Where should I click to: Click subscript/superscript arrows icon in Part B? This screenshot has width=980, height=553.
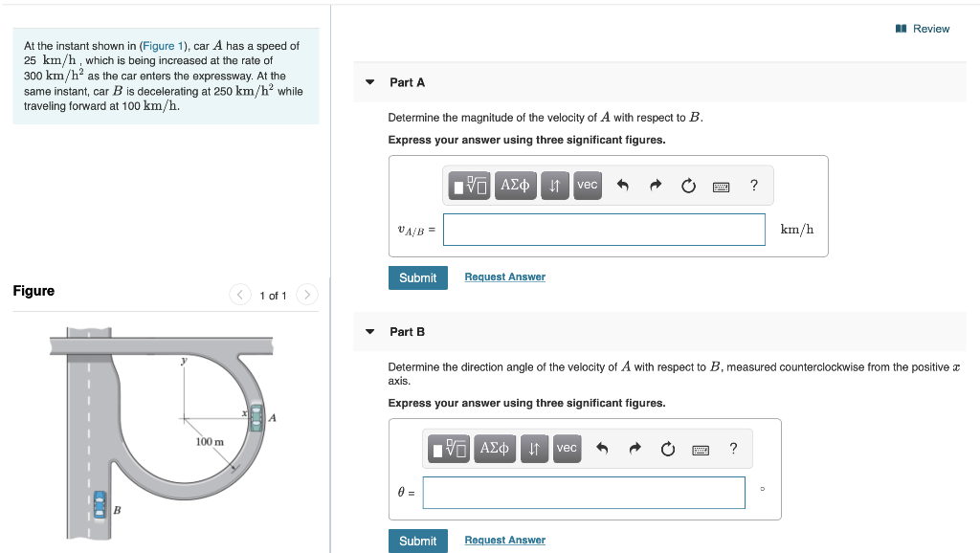pyautogui.click(x=534, y=449)
